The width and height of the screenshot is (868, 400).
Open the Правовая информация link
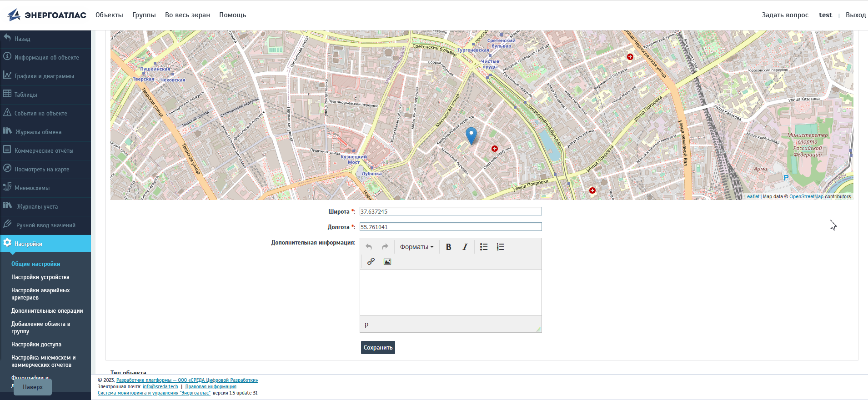(x=211, y=386)
